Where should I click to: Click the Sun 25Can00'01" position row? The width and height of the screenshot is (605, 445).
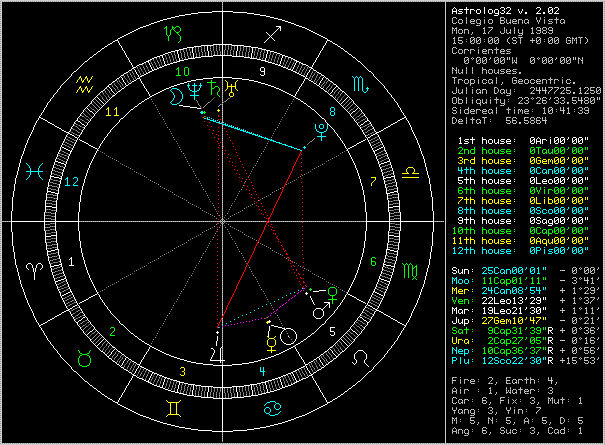click(x=526, y=271)
